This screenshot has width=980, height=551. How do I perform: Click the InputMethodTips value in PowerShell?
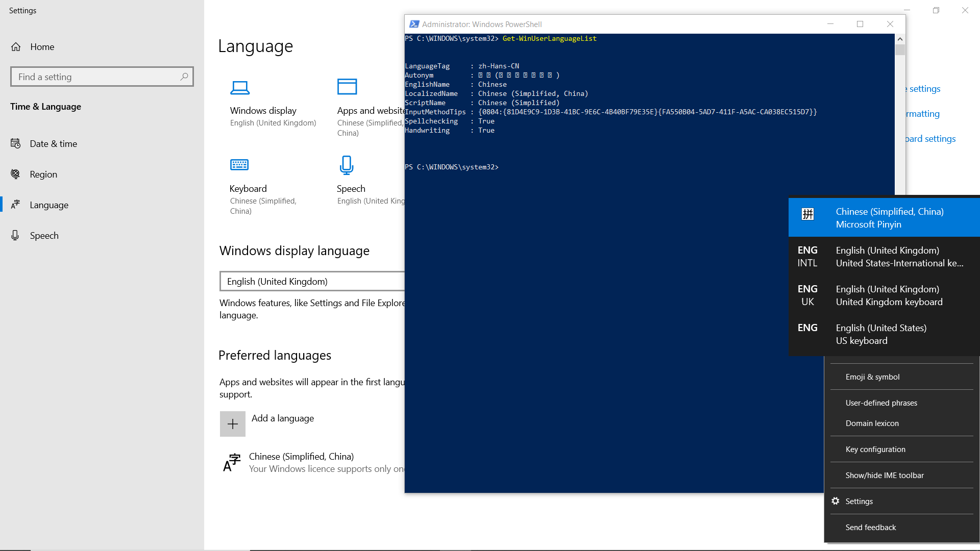pos(647,112)
